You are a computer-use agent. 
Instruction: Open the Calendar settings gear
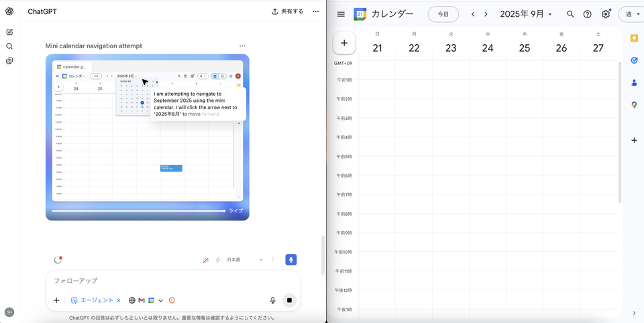pos(606,14)
